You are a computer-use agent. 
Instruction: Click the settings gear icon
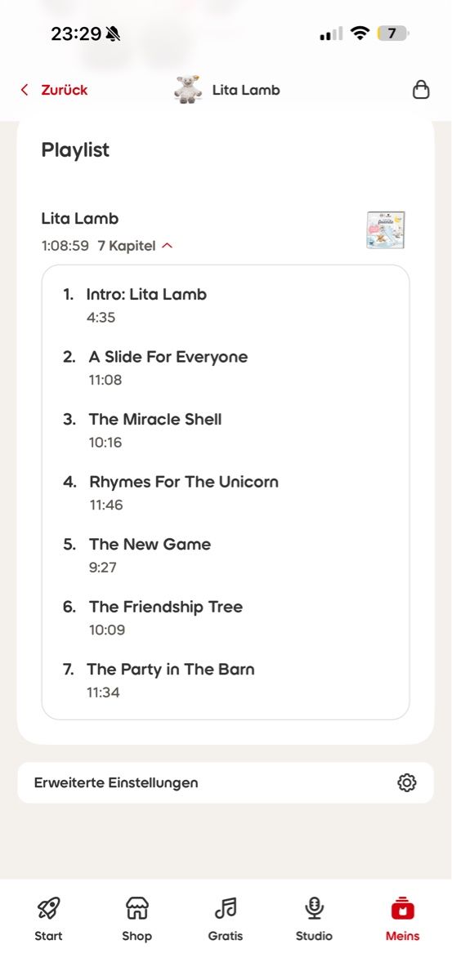[406, 782]
